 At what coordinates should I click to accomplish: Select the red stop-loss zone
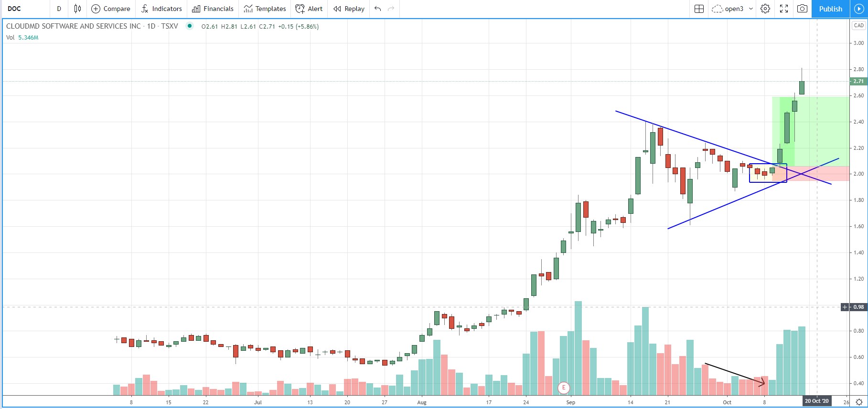[811, 174]
